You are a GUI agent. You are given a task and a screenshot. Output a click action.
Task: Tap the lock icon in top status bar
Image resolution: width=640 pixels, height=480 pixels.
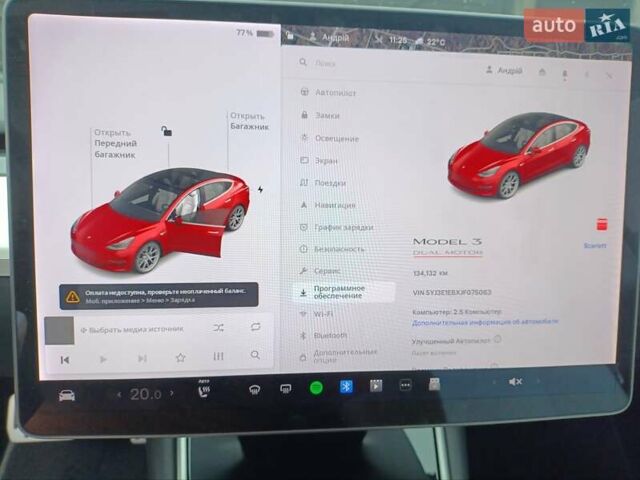pyautogui.click(x=290, y=36)
